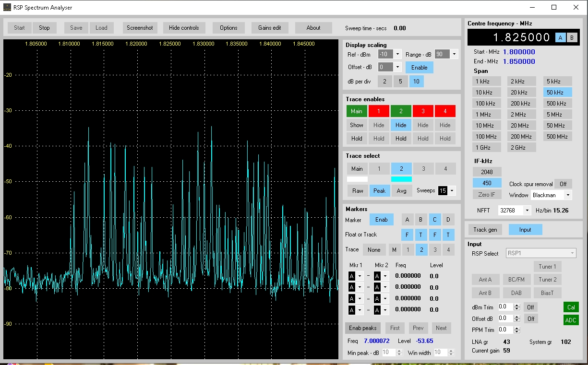This screenshot has width=588, height=365.
Task: Open the Options dialog
Action: point(228,28)
